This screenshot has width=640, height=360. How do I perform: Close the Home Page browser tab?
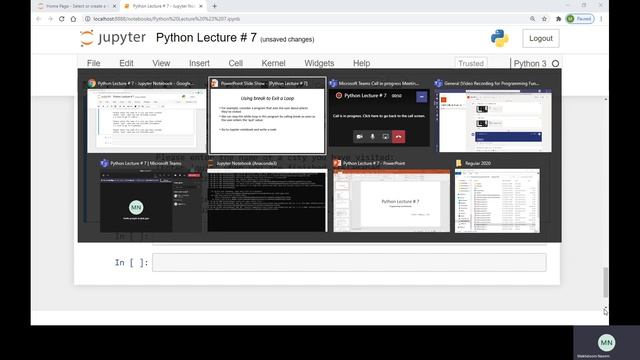114,6
